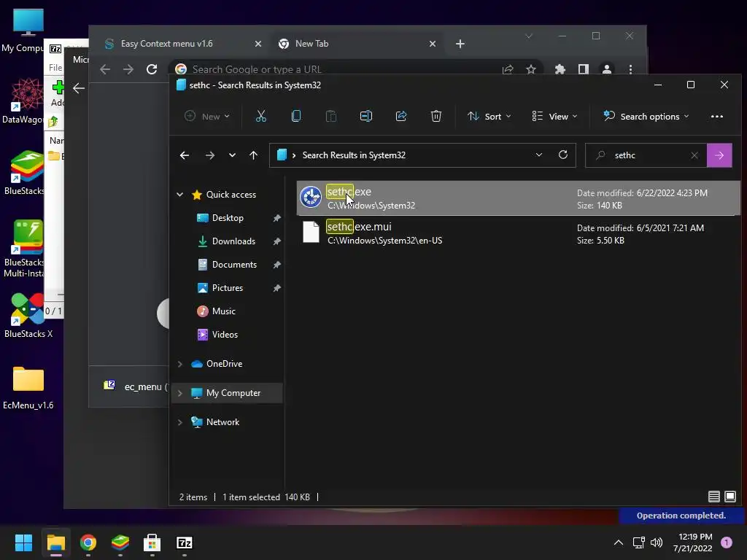This screenshot has width=747, height=560.
Task: Open the EcMenu_v1.6 desktop folder
Action: coord(28,388)
